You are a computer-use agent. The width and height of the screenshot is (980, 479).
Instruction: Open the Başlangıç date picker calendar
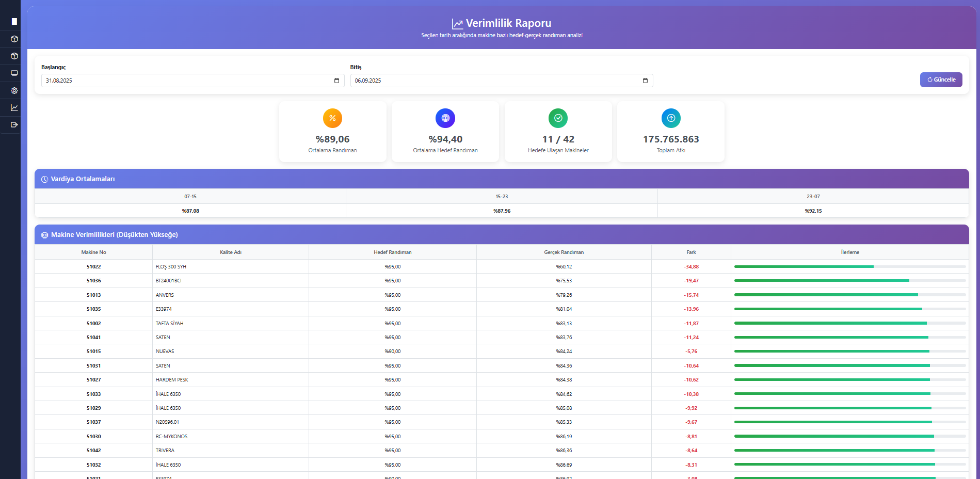[336, 81]
